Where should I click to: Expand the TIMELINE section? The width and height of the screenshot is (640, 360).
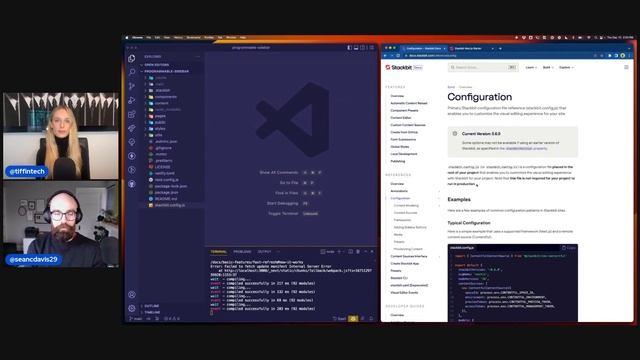[151, 312]
